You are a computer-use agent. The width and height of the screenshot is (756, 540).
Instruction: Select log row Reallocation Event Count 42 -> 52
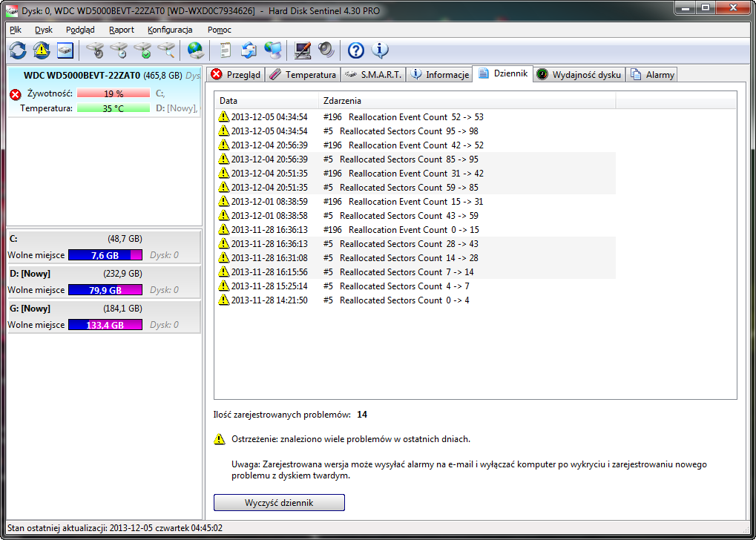pos(415,145)
